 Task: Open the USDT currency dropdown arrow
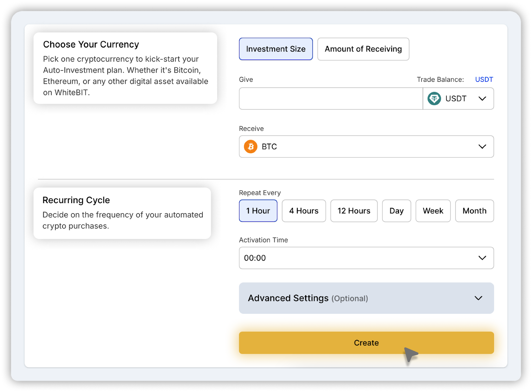[x=482, y=99]
